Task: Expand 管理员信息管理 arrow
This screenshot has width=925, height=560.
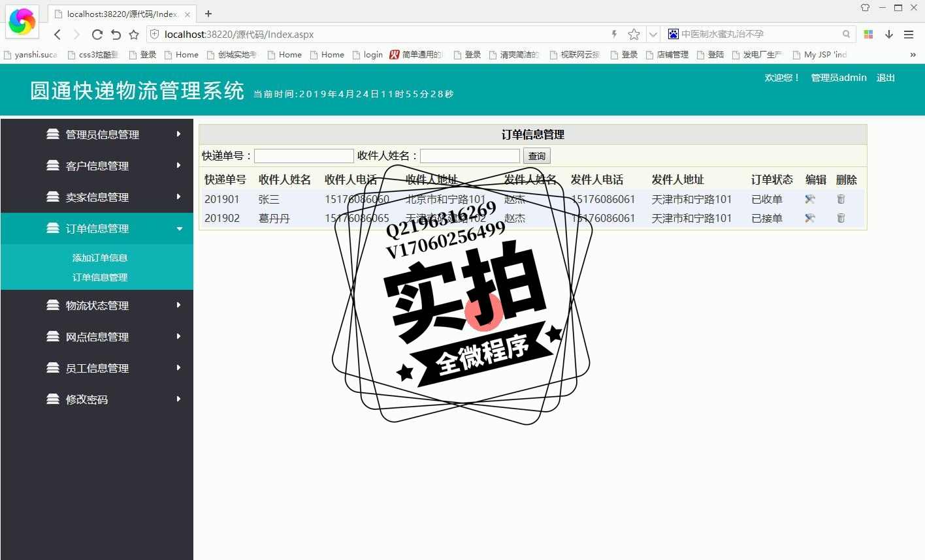Action: (x=178, y=134)
